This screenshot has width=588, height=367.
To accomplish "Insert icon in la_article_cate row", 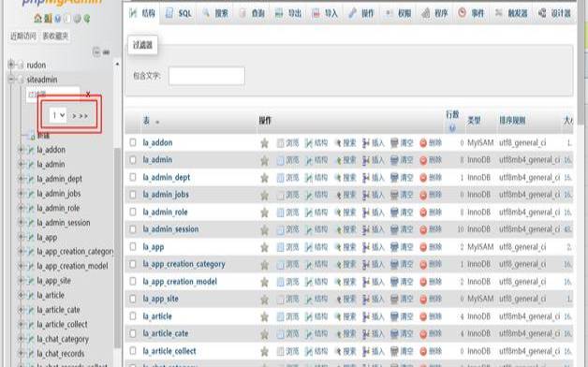I will [366, 333].
